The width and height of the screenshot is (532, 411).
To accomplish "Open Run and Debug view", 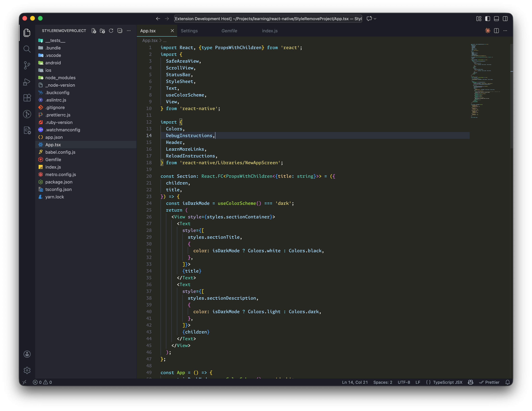I will 27,82.
